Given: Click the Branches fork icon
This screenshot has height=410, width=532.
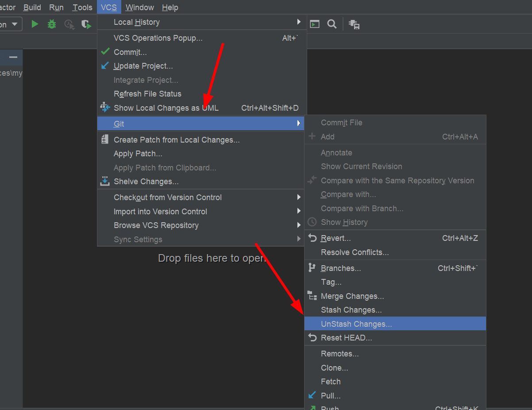Looking at the screenshot, I should [312, 268].
